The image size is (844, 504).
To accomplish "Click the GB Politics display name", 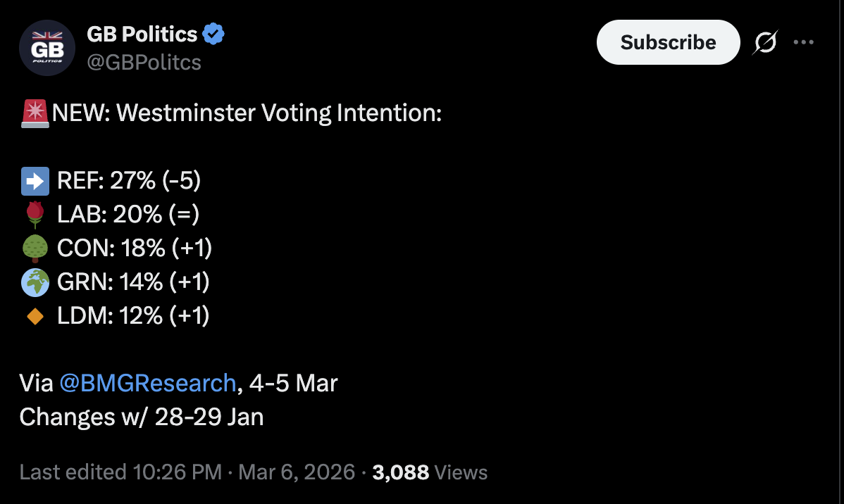I will coord(142,33).
